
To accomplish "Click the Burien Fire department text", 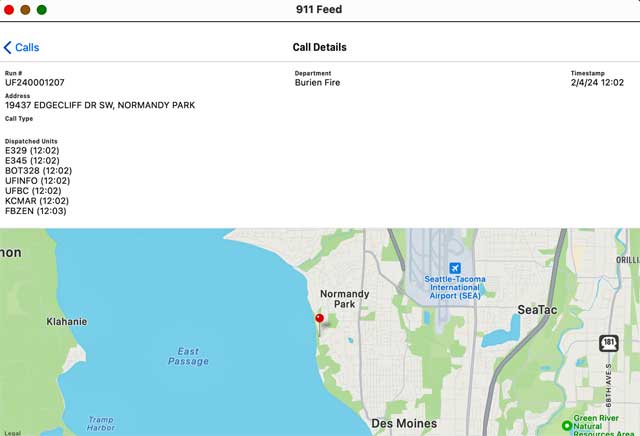I will (x=317, y=83).
